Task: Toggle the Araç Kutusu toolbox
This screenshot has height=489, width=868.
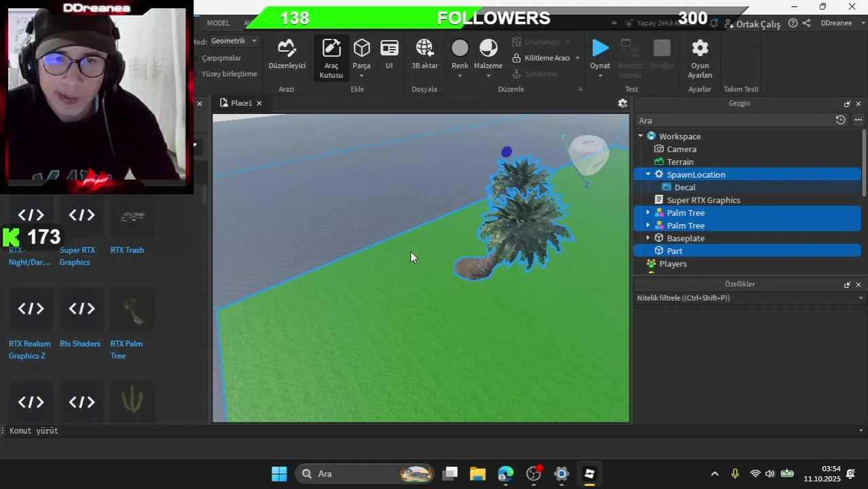Action: coord(331,58)
